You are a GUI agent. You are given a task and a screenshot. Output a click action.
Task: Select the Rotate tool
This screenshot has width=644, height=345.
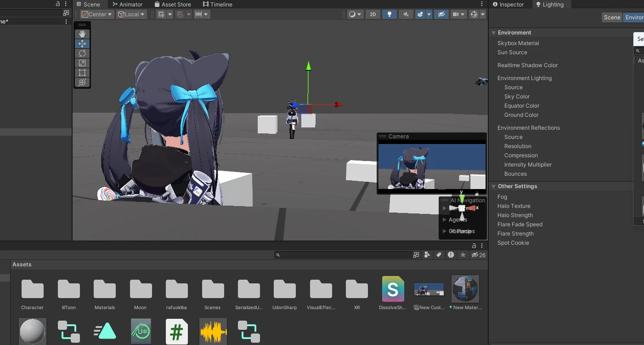[82, 53]
